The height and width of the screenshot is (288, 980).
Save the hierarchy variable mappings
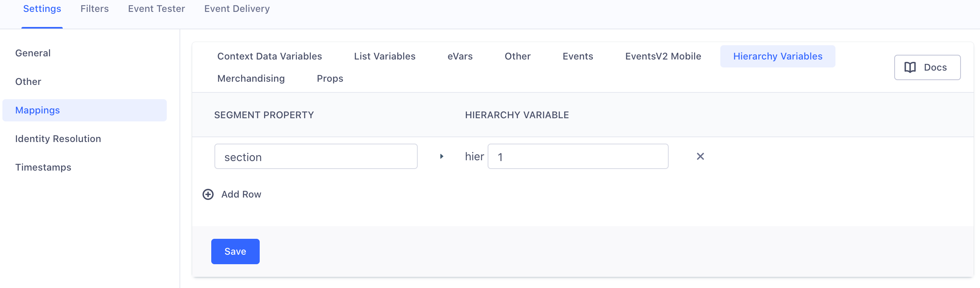click(x=235, y=252)
